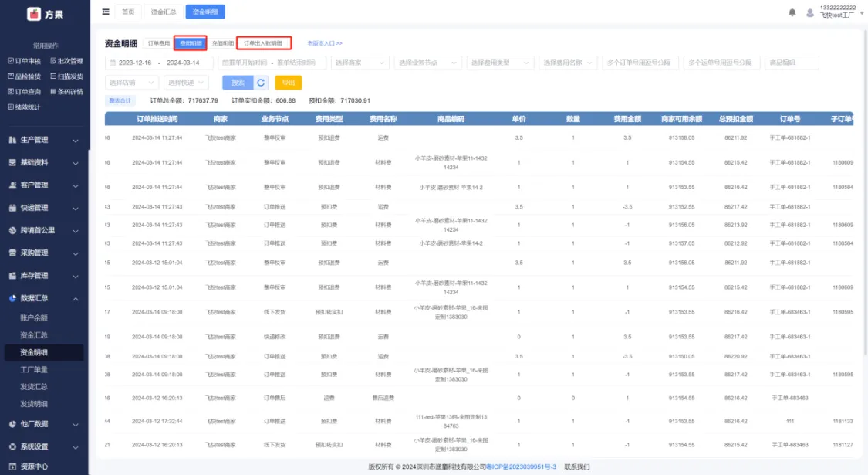Collapse sidebar with the hamburger menu icon
This screenshot has width=868, height=475.
(106, 12)
